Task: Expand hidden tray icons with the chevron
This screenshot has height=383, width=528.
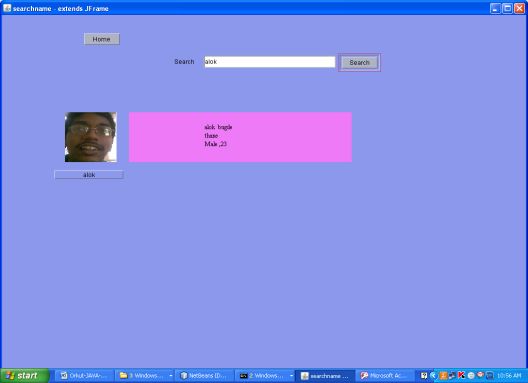Action: (x=433, y=375)
